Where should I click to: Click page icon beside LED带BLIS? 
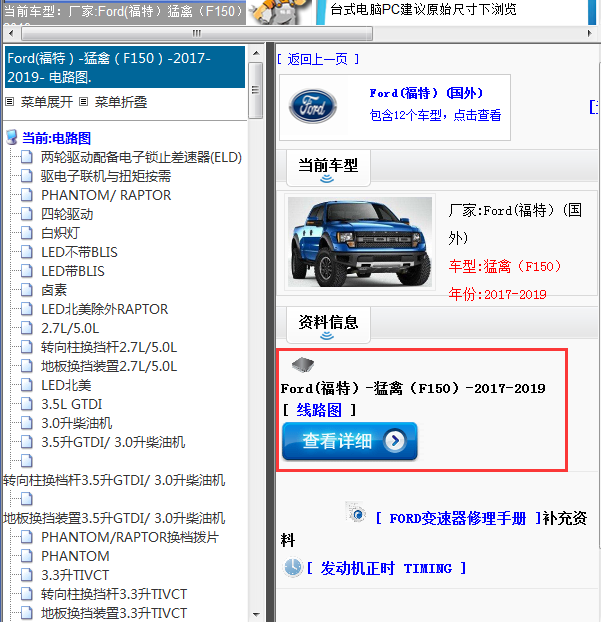coord(27,271)
